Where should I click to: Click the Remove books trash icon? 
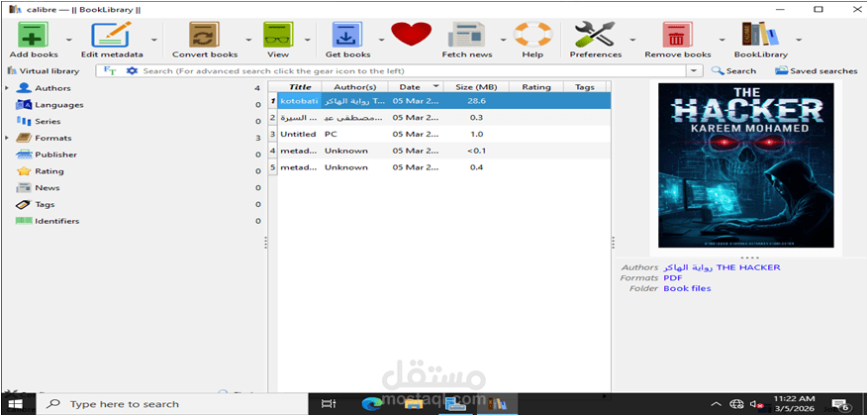click(677, 35)
